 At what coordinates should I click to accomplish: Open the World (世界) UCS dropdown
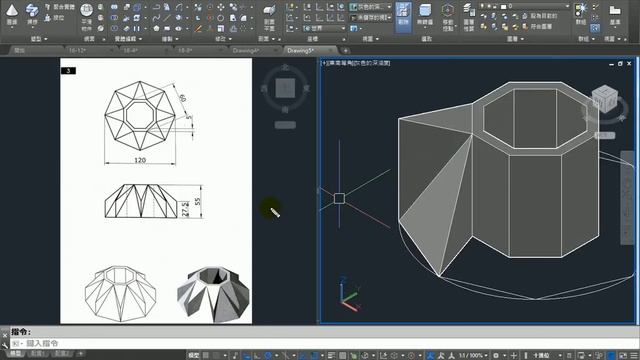324,29
